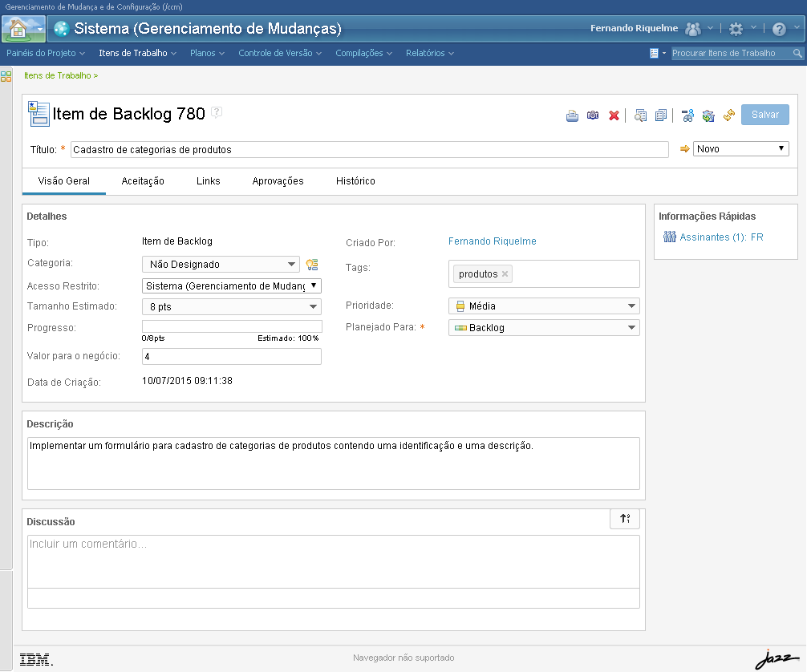The image size is (807, 672).
Task: Click the Salvar button
Action: coord(764,115)
